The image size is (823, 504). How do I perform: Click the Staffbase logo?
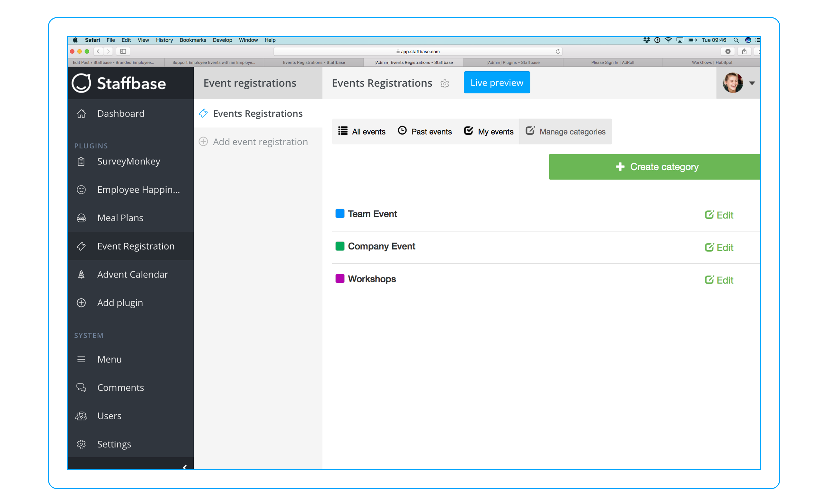[119, 83]
